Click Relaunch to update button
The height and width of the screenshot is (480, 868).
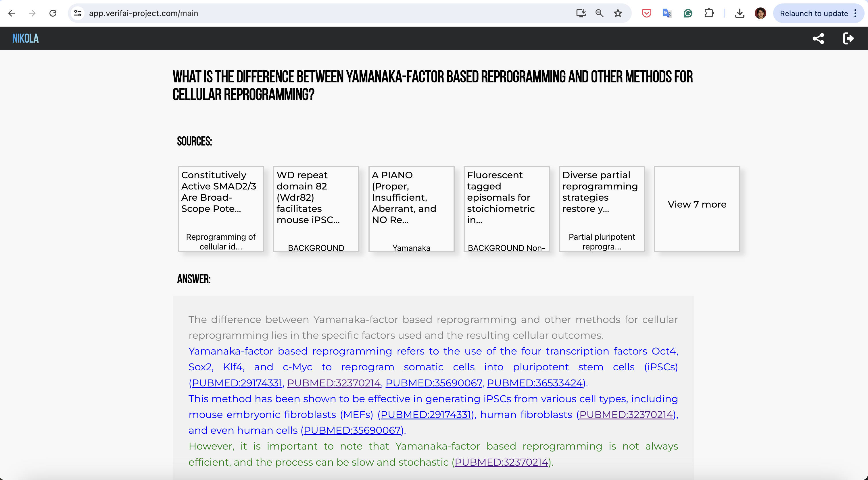[813, 13]
